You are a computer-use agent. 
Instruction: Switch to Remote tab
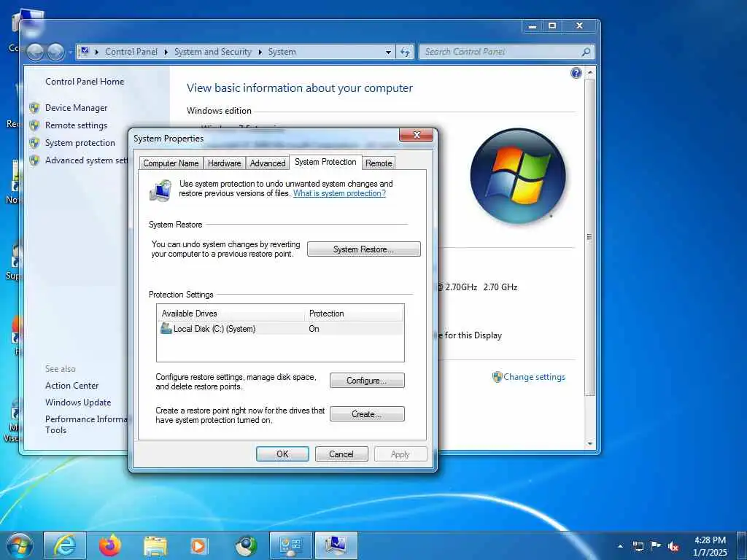click(379, 163)
